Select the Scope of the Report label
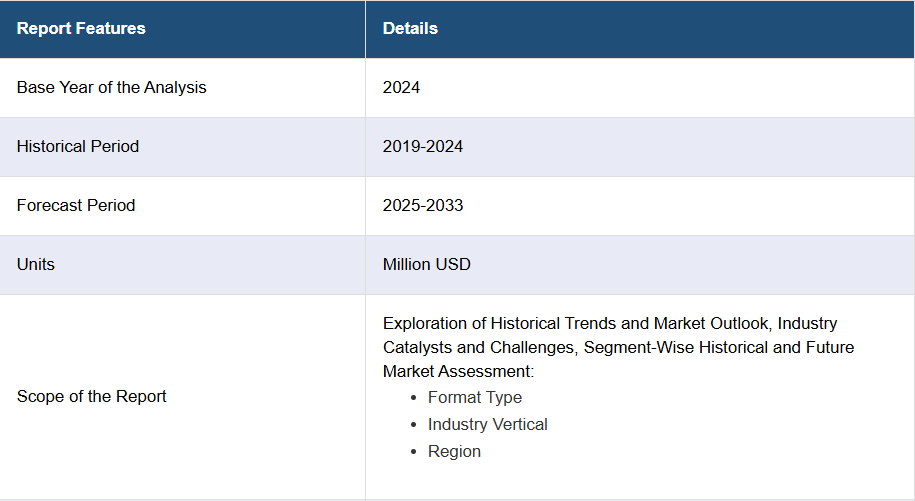915x501 pixels. pyautogui.click(x=91, y=396)
